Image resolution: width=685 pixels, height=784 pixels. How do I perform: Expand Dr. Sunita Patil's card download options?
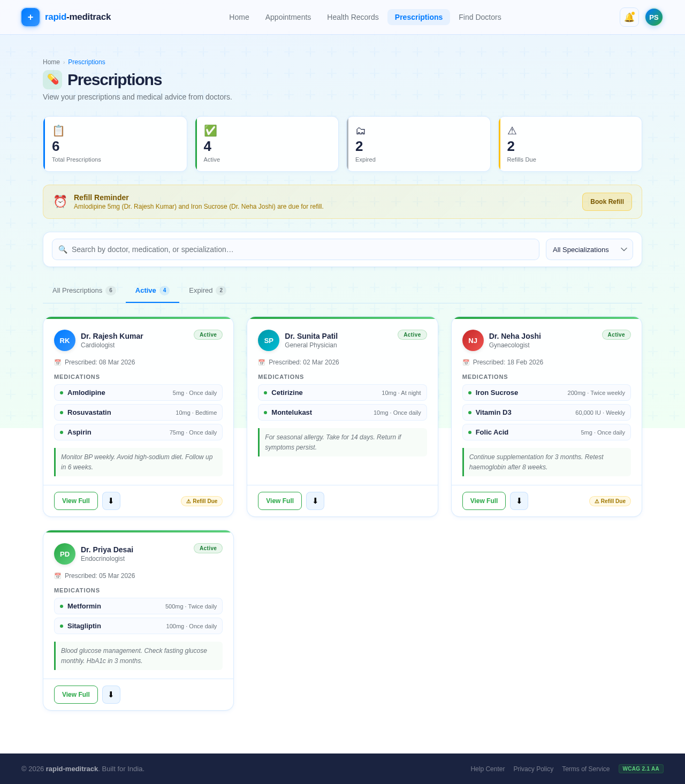point(315,501)
